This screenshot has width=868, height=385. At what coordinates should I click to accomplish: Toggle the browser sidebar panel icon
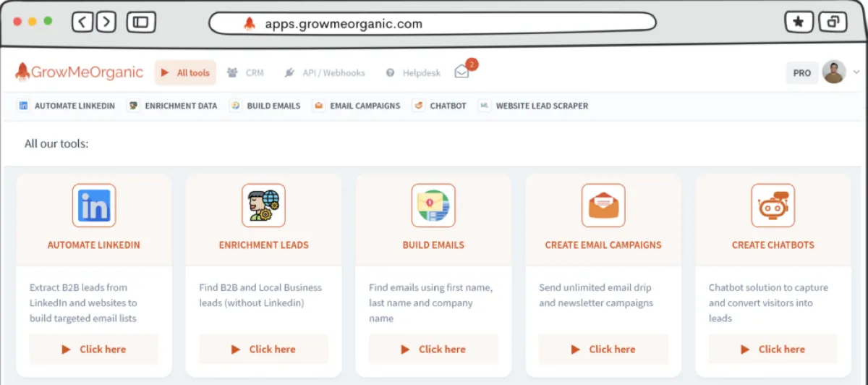tap(141, 22)
